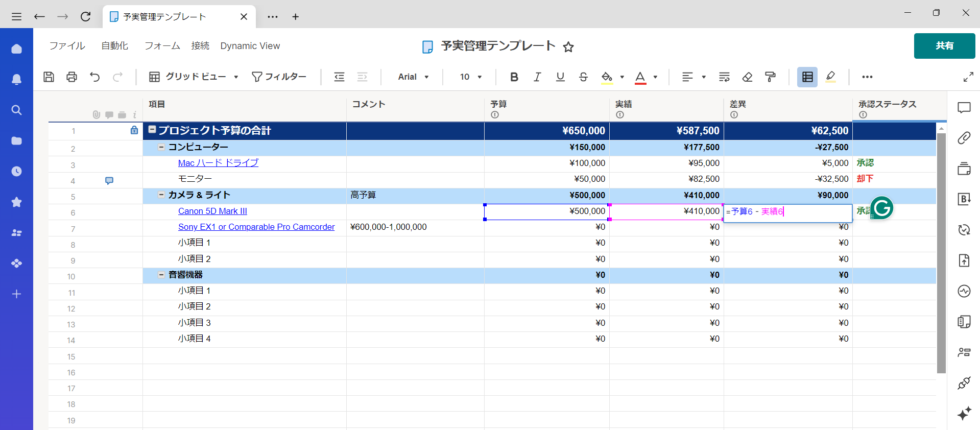This screenshot has height=430, width=980.
Task: Open the activity log panel
Action: tap(964, 291)
